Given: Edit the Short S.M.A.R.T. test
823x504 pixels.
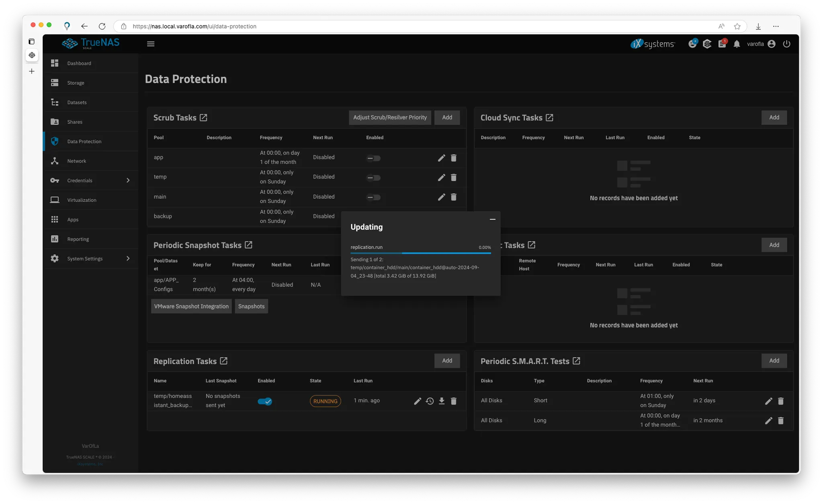Looking at the screenshot, I should 768,401.
